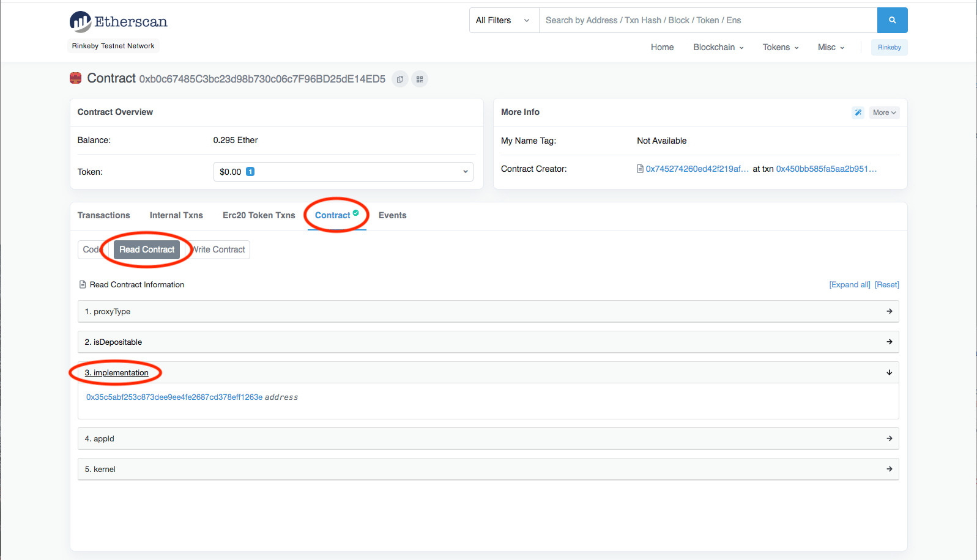Click the blue search magnifier button

pos(892,20)
